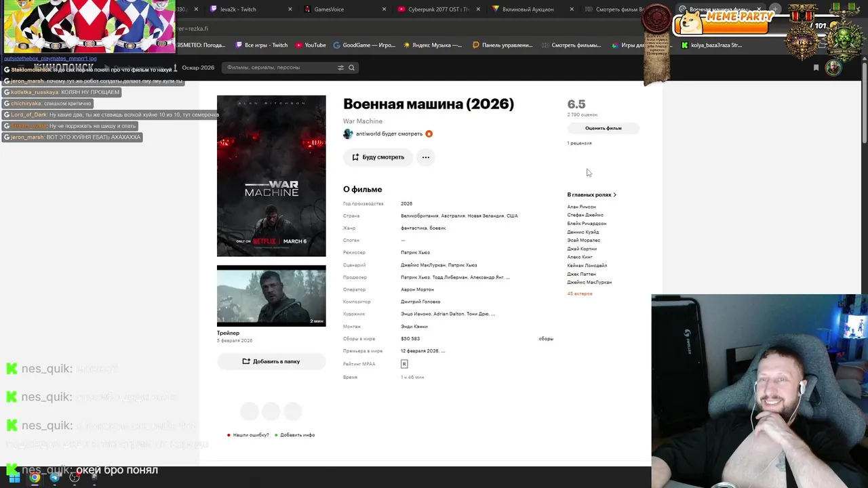Open actor Кейнан Лонсдейл page
Viewport: 868px width, 488px height.
tap(587, 266)
